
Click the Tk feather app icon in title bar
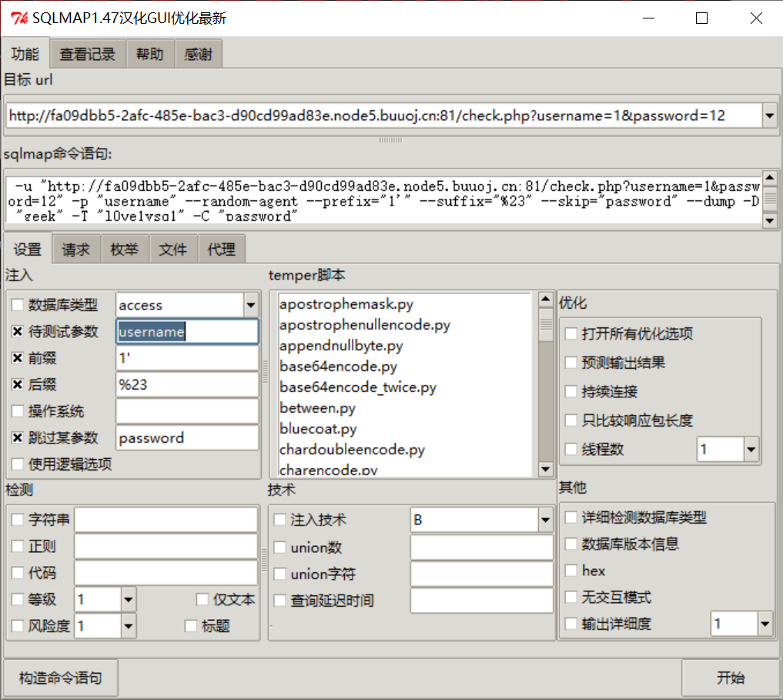(19, 18)
